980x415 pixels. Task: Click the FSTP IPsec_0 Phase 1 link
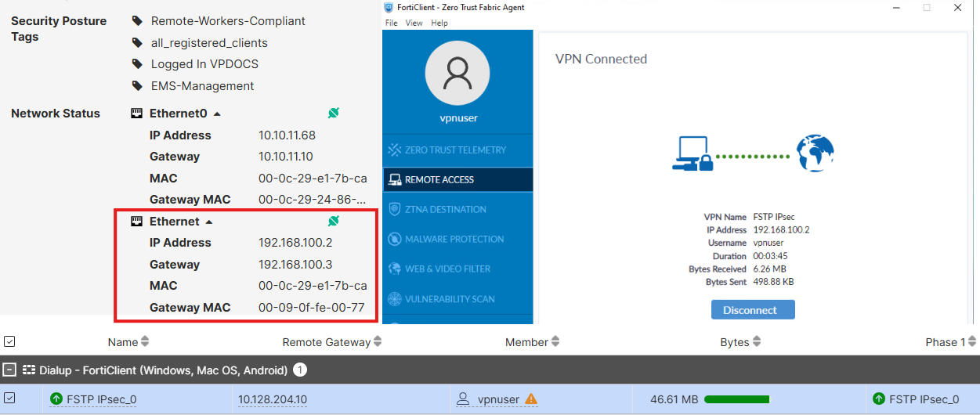(924, 399)
